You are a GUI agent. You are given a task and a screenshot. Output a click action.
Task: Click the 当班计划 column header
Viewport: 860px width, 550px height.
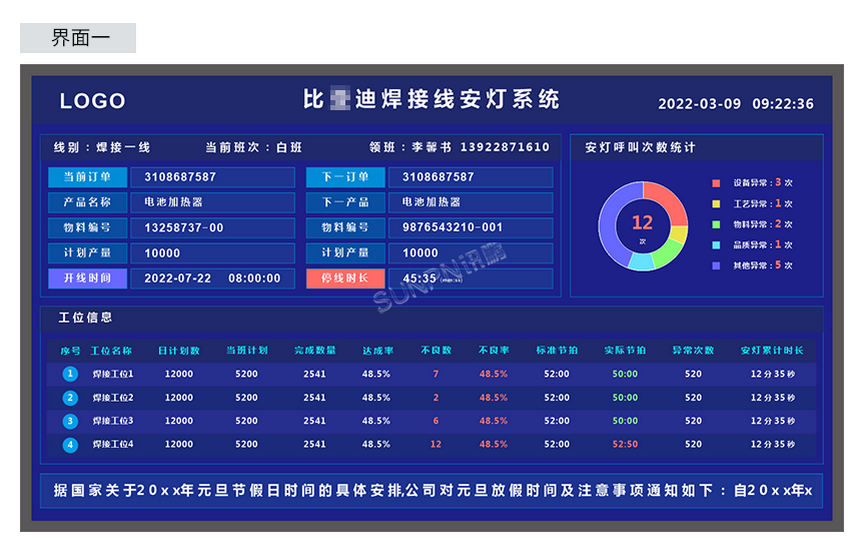[247, 350]
